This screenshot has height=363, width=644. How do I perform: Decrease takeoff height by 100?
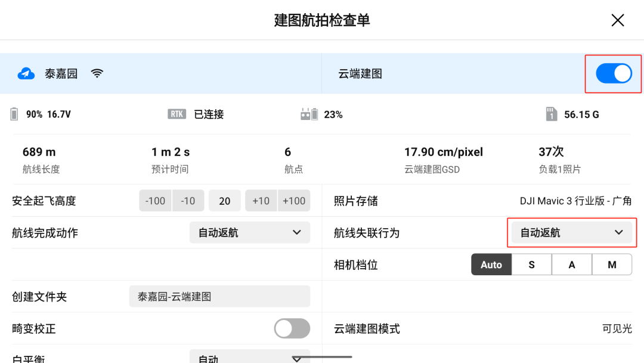[155, 201]
